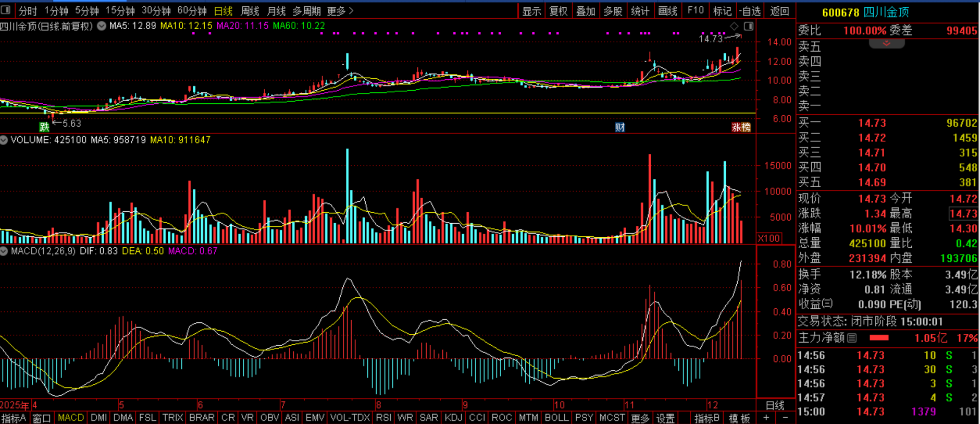Open 更多 indicators list in bottom bar
Viewport: 980px width, 424px height.
pos(640,418)
